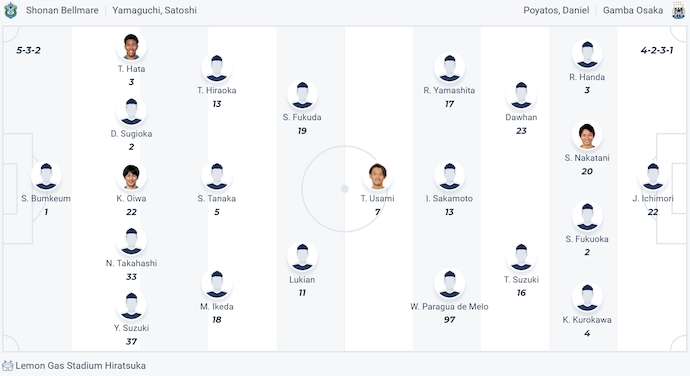Image resolution: width=690 pixels, height=376 pixels.
Task: Click the Shonan Bellmare club crest icon
Action: point(11,10)
